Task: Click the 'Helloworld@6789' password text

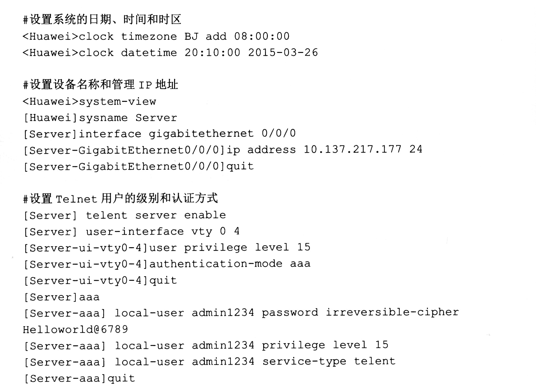Action: [75, 329]
